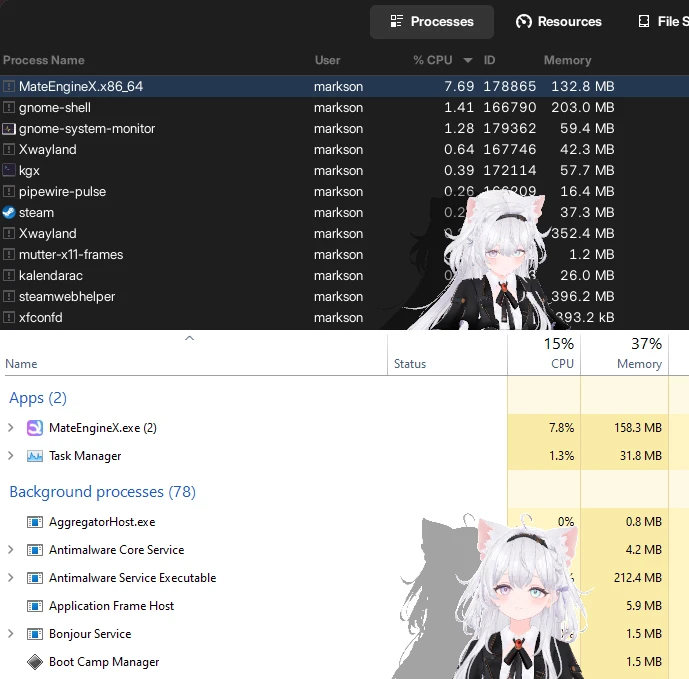
Task: Click the Bonjour Service icon
Action: point(35,634)
